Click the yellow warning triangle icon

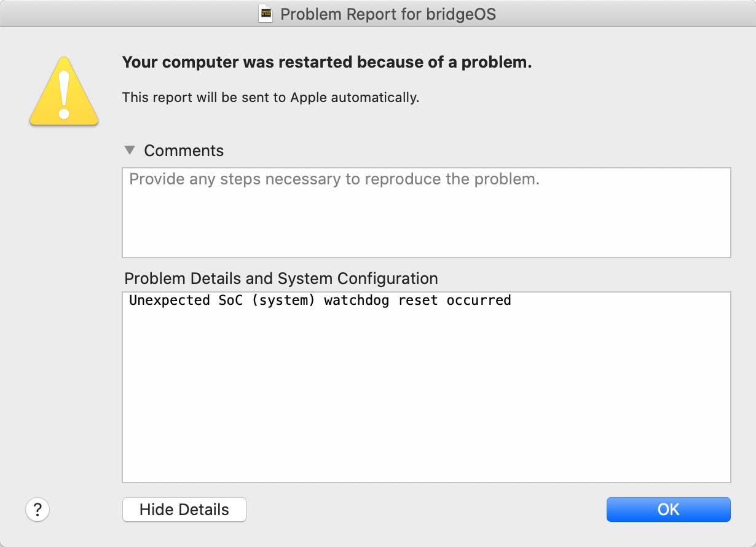point(64,90)
